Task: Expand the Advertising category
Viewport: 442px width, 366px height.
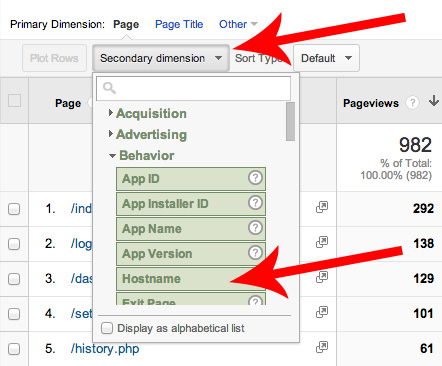Action: click(x=148, y=135)
